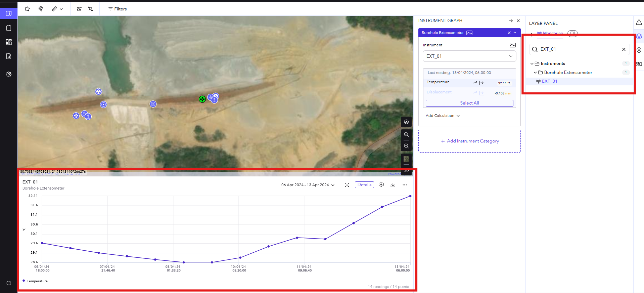Zoom out on the map

pyautogui.click(x=406, y=146)
